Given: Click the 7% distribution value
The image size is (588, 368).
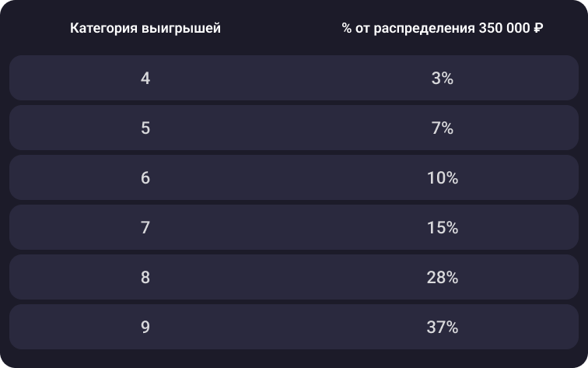Looking at the screenshot, I should click(x=442, y=128).
